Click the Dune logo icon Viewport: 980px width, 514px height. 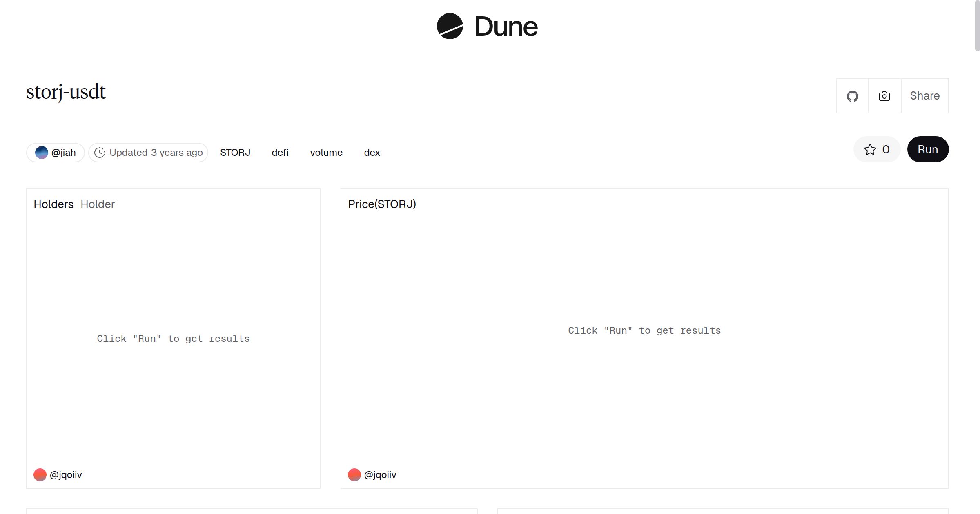pyautogui.click(x=450, y=26)
